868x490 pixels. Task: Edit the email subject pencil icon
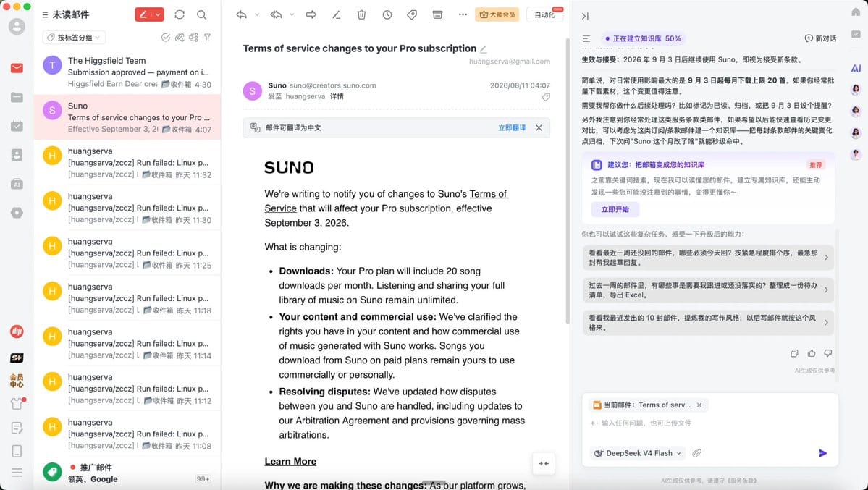pos(484,49)
